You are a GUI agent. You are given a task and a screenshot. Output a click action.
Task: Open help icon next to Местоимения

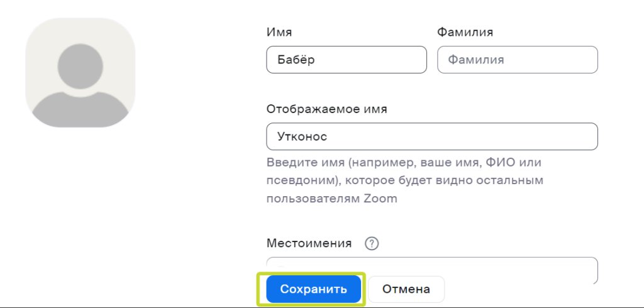click(372, 243)
